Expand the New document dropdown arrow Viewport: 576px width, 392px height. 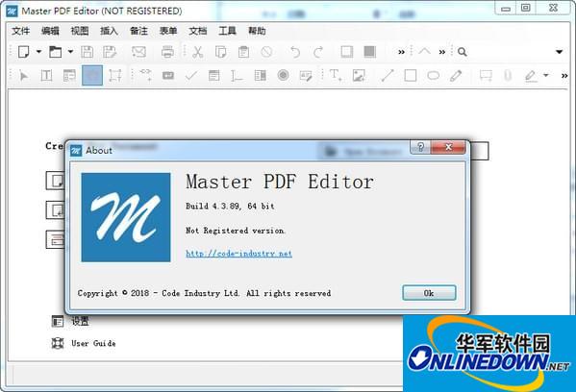click(38, 52)
